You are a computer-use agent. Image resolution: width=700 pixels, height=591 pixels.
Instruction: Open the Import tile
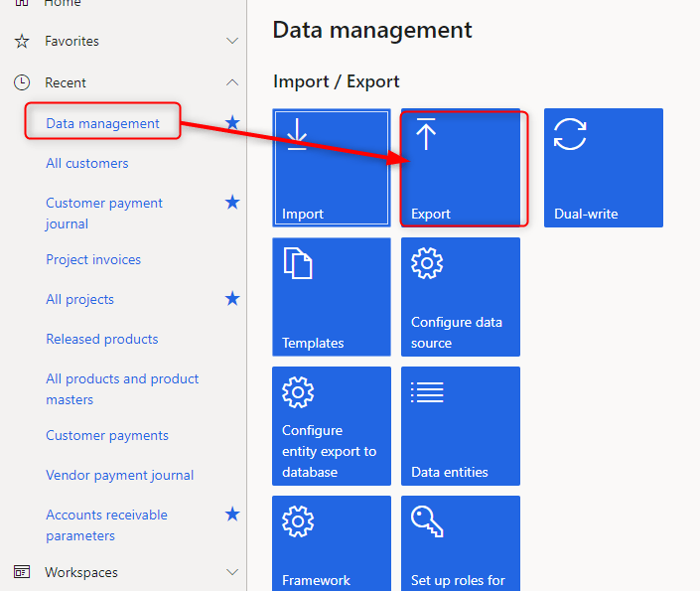[x=331, y=167]
